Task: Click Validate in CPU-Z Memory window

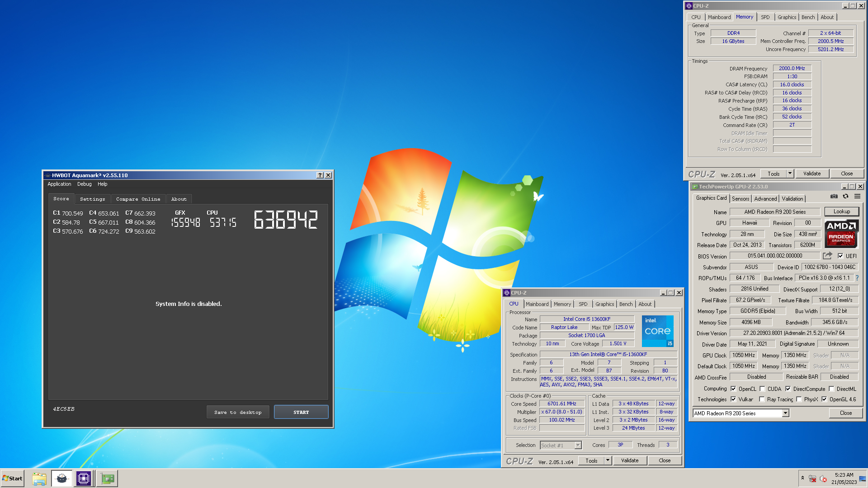Action: click(x=812, y=174)
